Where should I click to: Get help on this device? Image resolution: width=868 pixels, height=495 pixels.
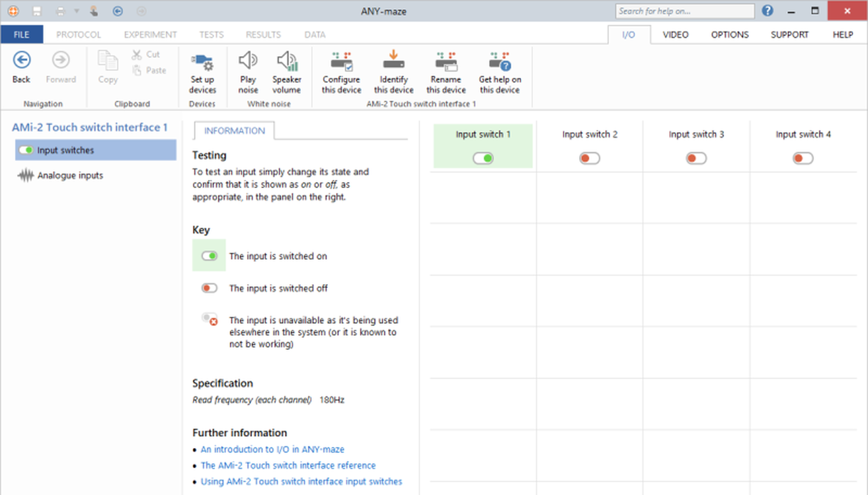[500, 72]
